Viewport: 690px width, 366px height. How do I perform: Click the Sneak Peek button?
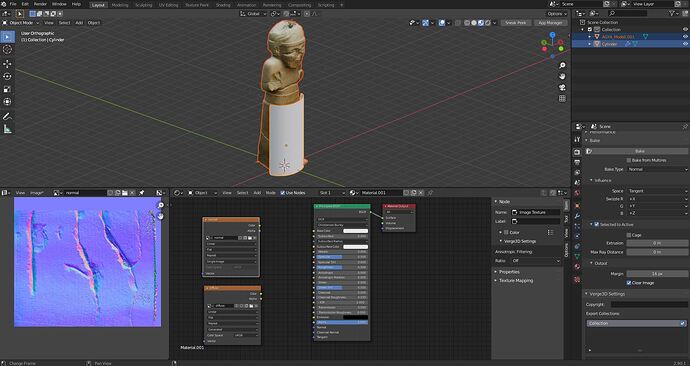[x=516, y=22]
